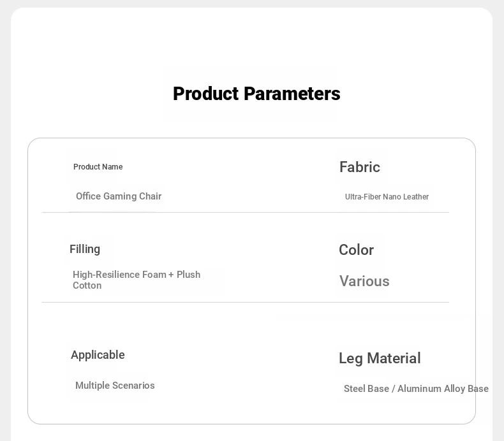This screenshot has height=441, width=504.
Task: Select the Product Name label
Action: (x=98, y=167)
